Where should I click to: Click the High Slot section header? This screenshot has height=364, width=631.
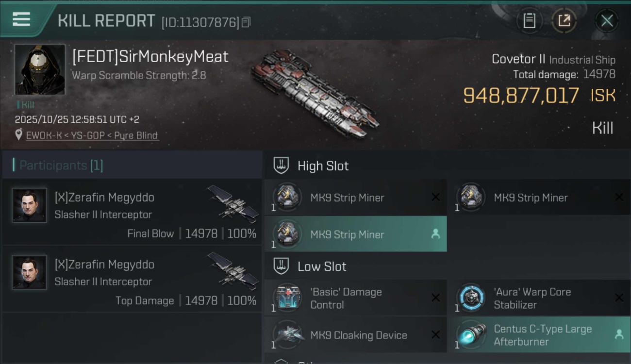(x=323, y=166)
